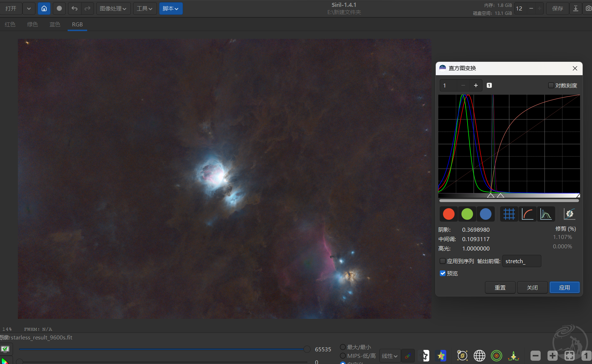The image size is (592, 364).
Task: Switch to the 蓝色 channel tab
Action: 55,24
